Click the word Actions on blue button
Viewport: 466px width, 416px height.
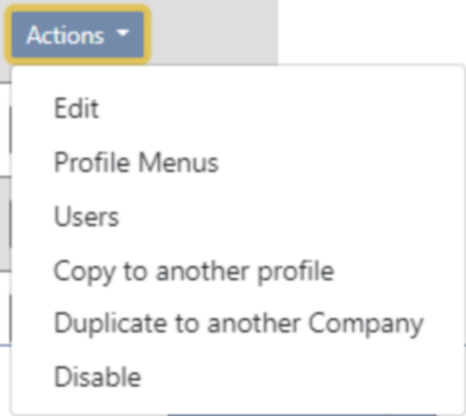65,35
